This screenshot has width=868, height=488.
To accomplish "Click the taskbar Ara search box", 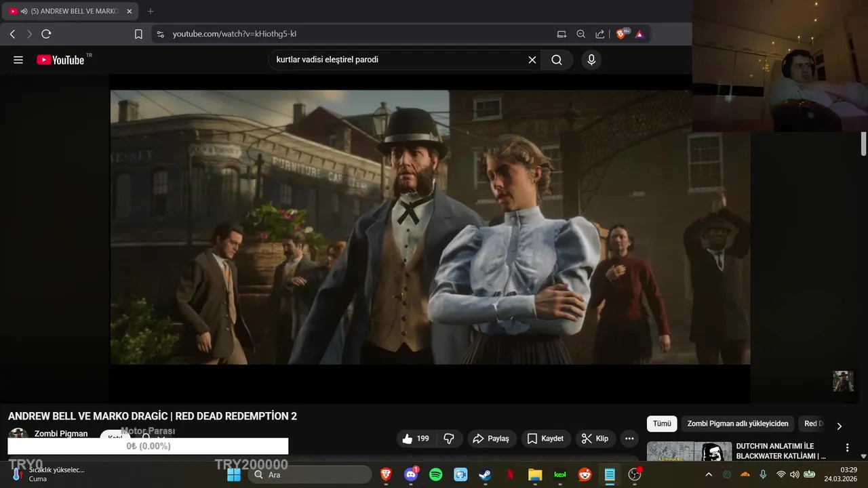I will coord(311,475).
